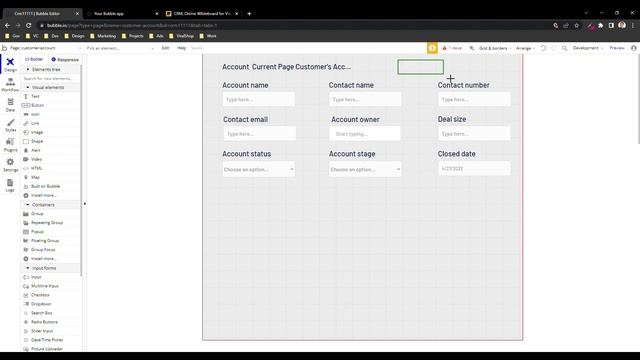Open the Edit menu
The width and height of the screenshot is (640, 360).
click(165, 48)
